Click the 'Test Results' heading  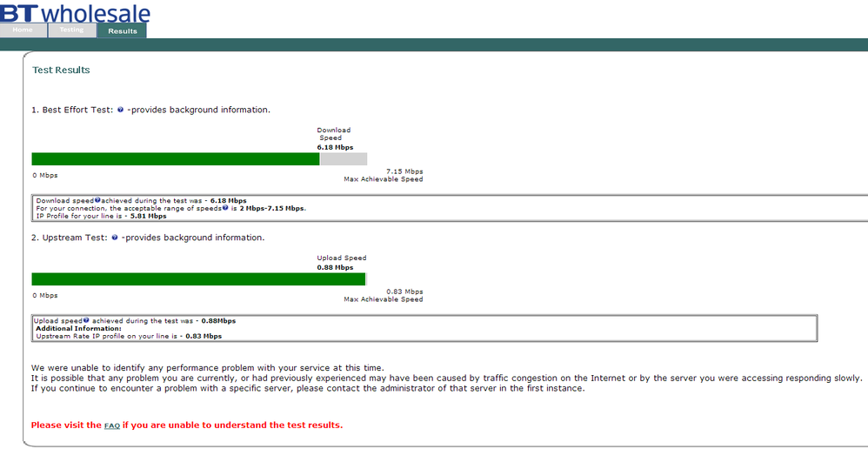pyautogui.click(x=61, y=70)
